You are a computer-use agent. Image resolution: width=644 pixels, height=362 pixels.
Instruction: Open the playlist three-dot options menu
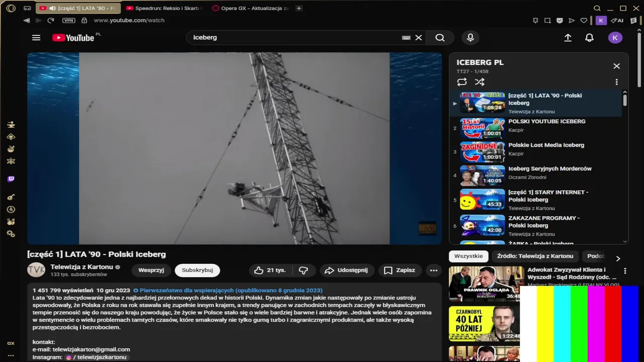pyautogui.click(x=617, y=82)
